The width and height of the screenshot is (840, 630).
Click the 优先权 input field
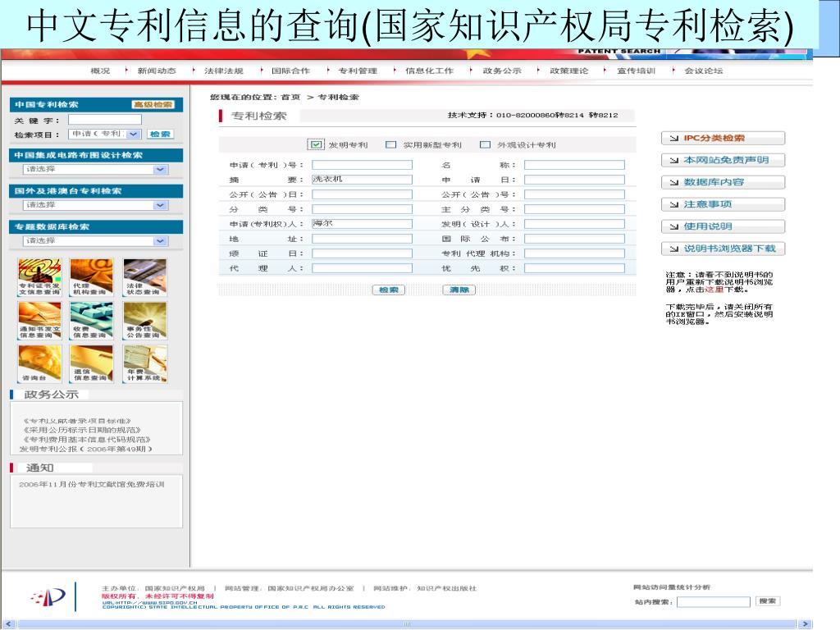[x=574, y=268]
